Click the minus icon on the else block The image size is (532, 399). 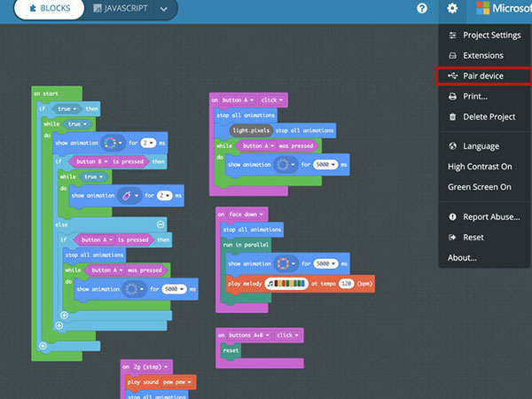click(x=160, y=224)
